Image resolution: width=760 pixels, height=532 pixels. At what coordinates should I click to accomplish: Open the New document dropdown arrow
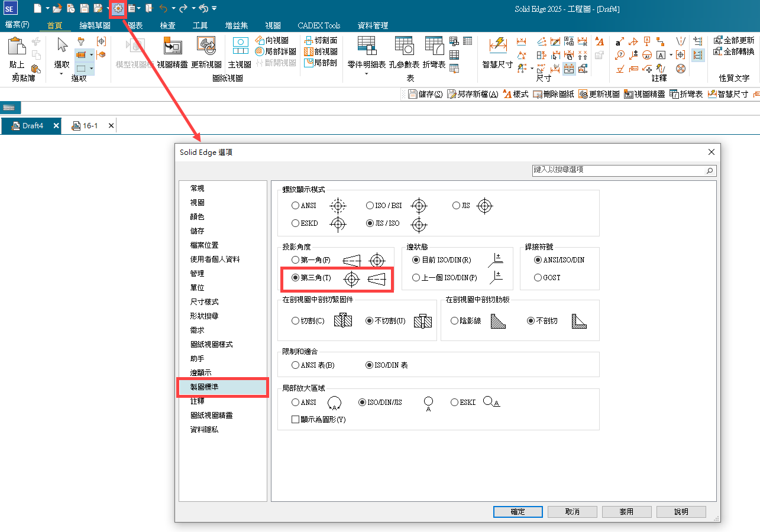(x=47, y=8)
